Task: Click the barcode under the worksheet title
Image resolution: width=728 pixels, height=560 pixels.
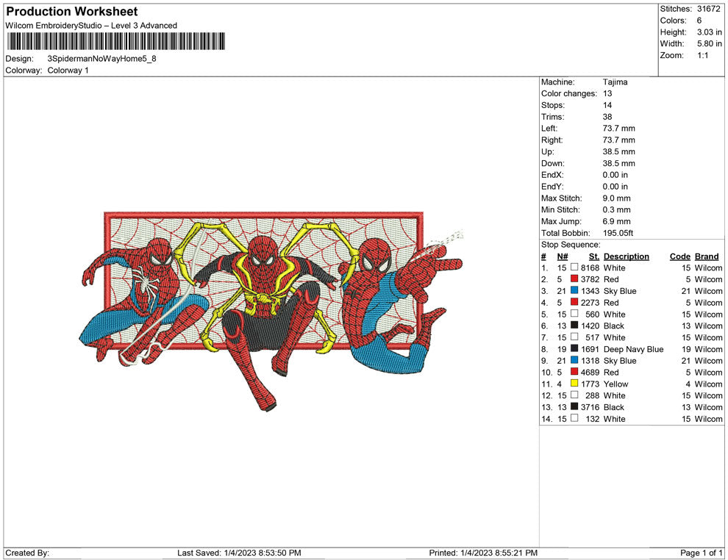Action: [115, 41]
